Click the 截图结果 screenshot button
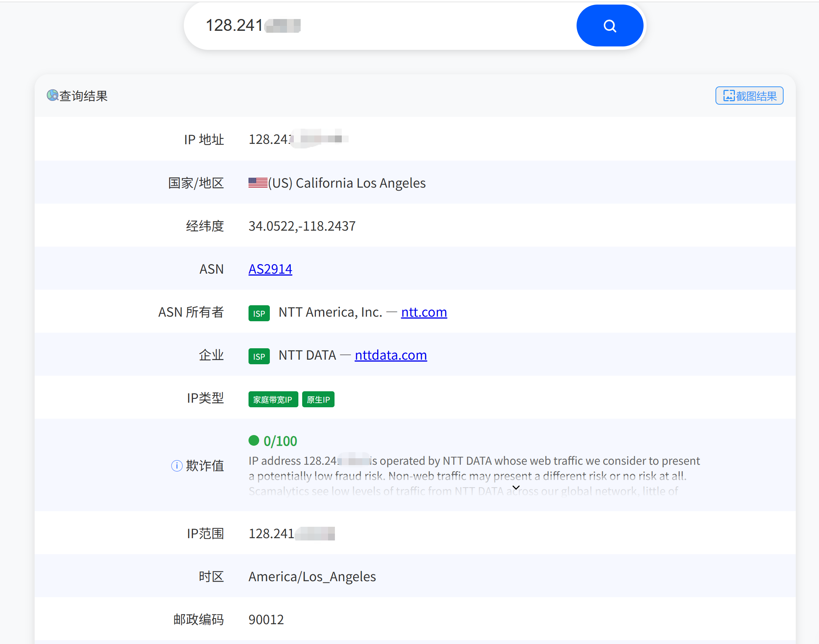This screenshot has width=819, height=644. (749, 96)
